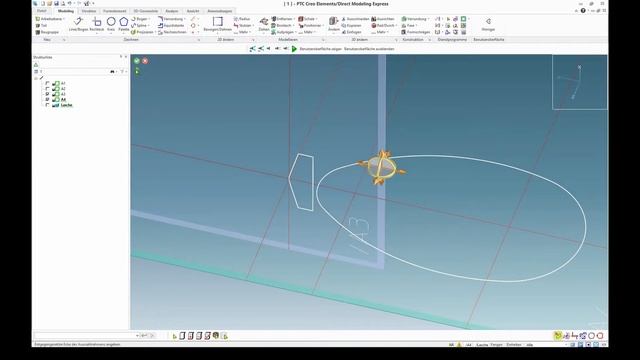The height and width of the screenshot is (360, 640).
Task: Click the Formschrägen draft tool
Action: pos(416,32)
